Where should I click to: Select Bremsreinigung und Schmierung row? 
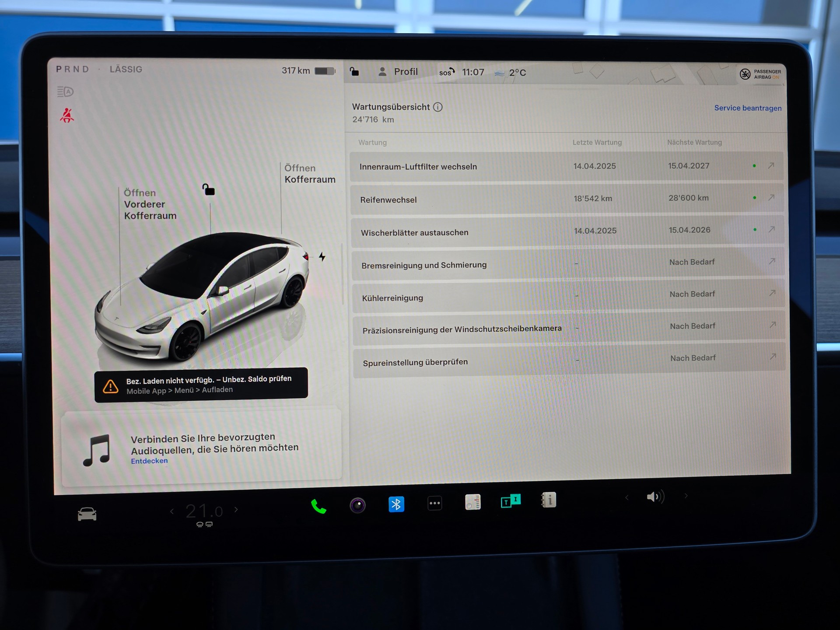568,264
